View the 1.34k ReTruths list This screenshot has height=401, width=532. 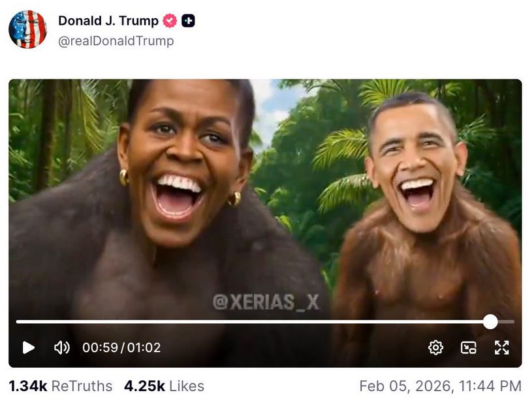[61, 386]
